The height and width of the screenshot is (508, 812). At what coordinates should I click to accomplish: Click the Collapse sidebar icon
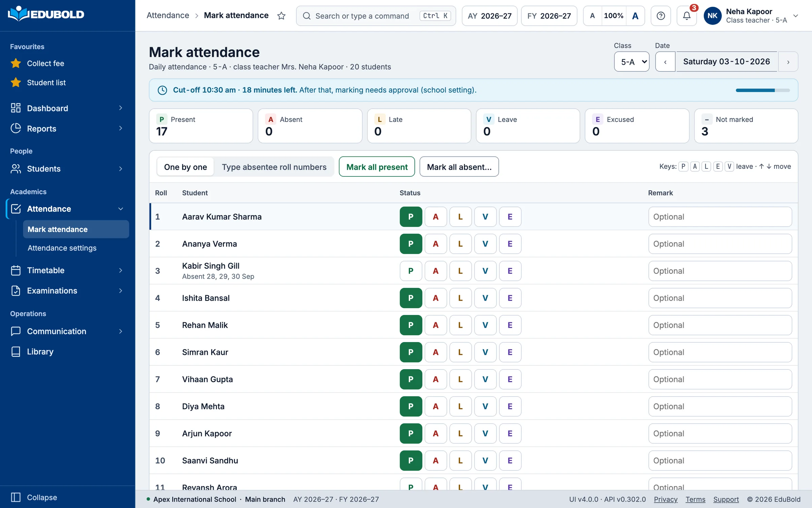tap(16, 497)
